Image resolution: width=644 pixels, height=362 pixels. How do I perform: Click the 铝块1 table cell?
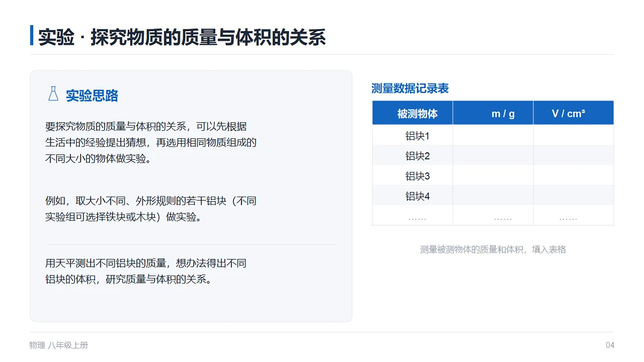413,135
